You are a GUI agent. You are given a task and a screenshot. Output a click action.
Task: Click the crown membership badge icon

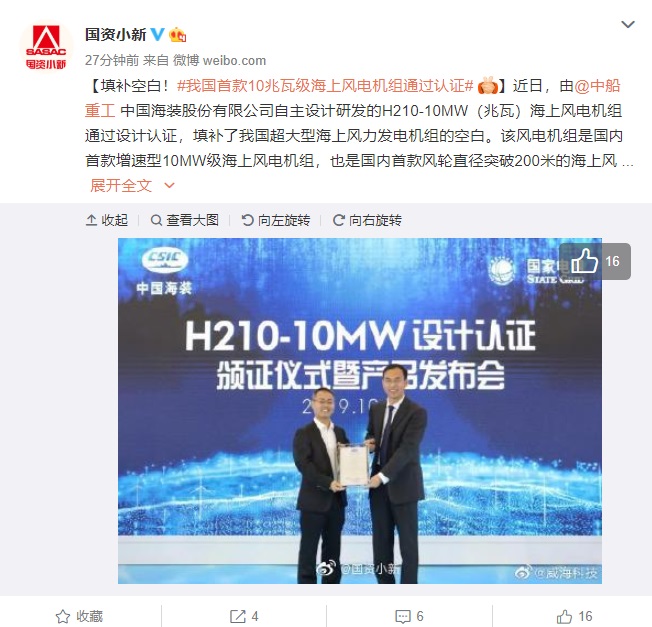coord(177,35)
